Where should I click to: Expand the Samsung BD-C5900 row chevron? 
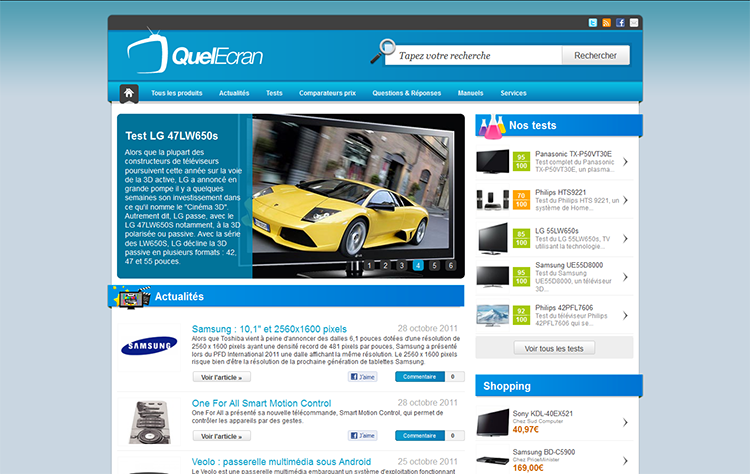click(625, 461)
